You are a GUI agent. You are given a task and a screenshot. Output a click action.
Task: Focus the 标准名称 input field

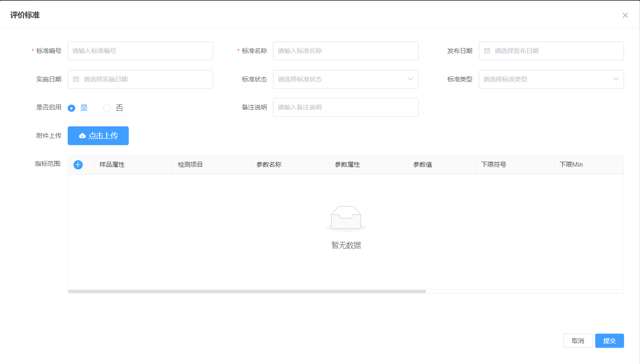click(346, 51)
